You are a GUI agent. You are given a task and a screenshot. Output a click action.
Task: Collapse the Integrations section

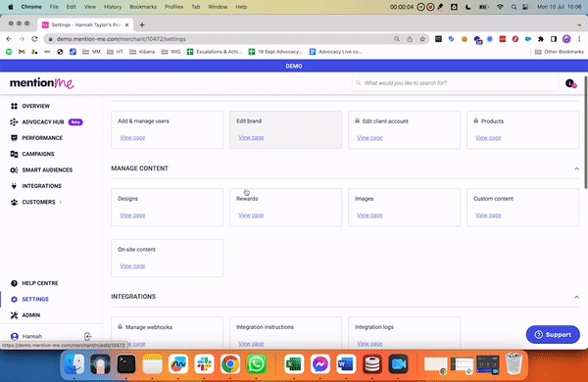coord(576,297)
